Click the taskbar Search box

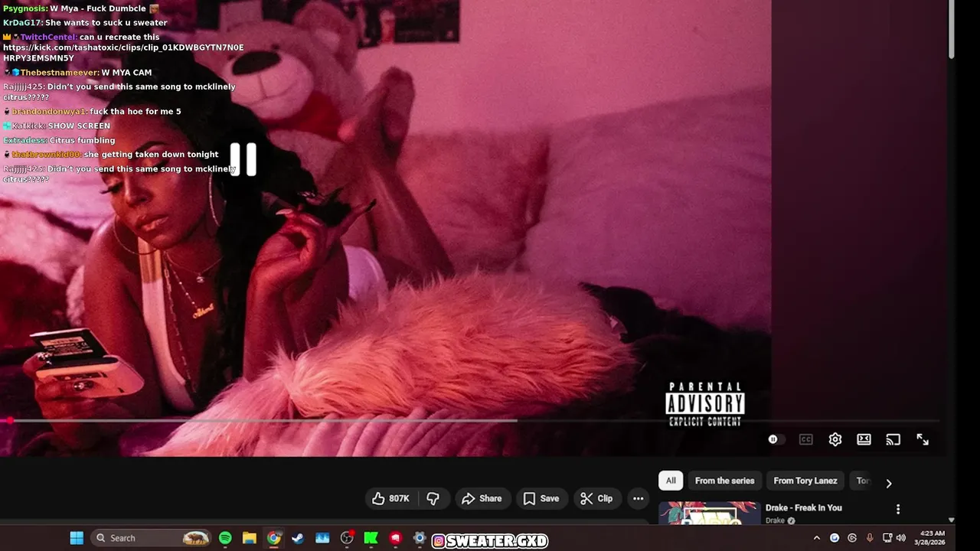click(x=151, y=538)
